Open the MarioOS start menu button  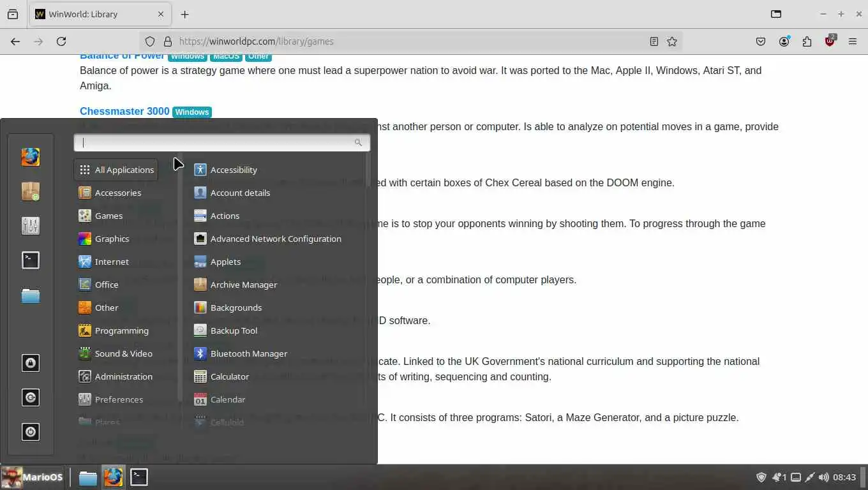click(32, 477)
